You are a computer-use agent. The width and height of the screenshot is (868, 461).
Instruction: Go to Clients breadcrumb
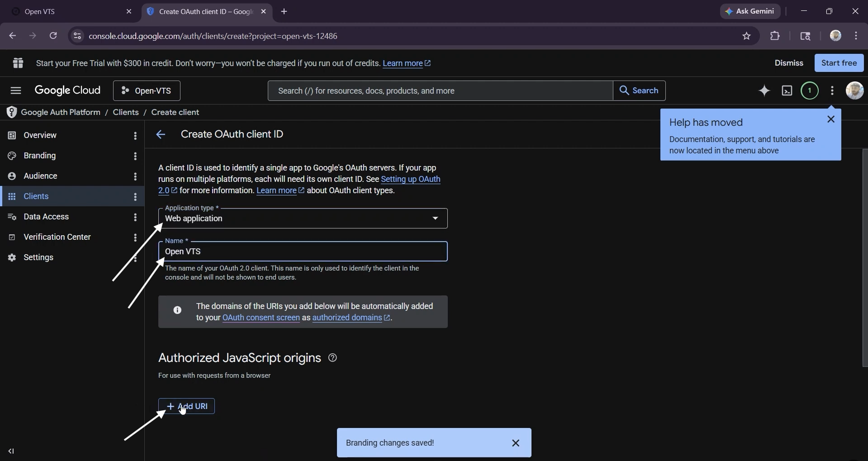point(126,112)
